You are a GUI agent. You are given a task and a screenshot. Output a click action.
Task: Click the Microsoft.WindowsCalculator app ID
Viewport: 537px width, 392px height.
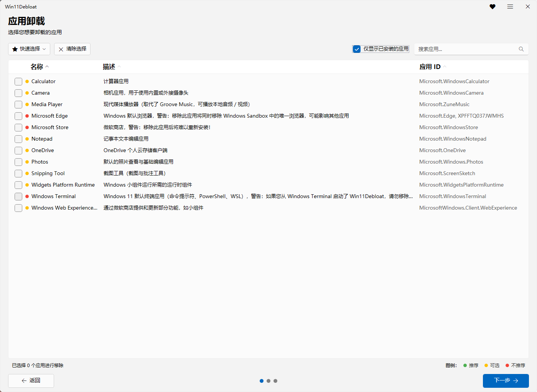tap(454, 81)
